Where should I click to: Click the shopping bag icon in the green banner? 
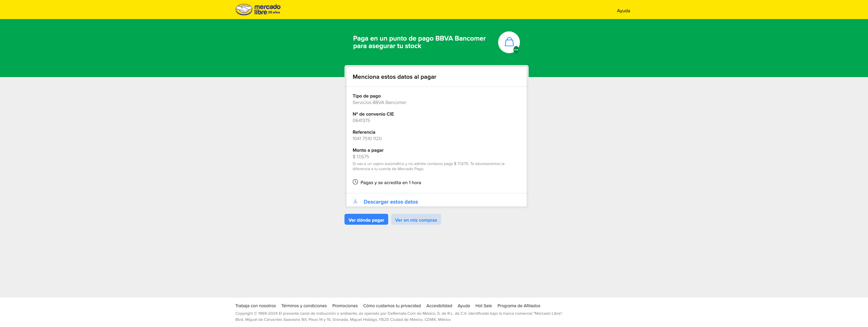[509, 42]
